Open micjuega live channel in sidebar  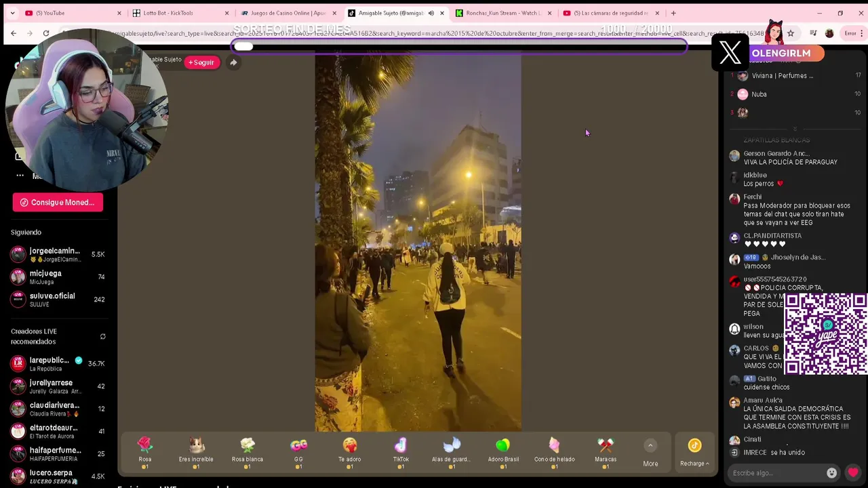(58, 277)
